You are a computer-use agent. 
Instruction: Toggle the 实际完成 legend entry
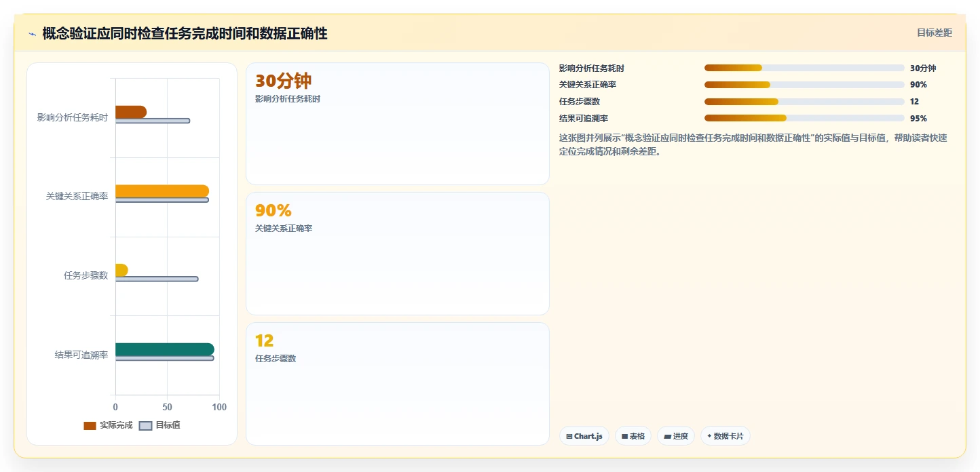coord(108,425)
